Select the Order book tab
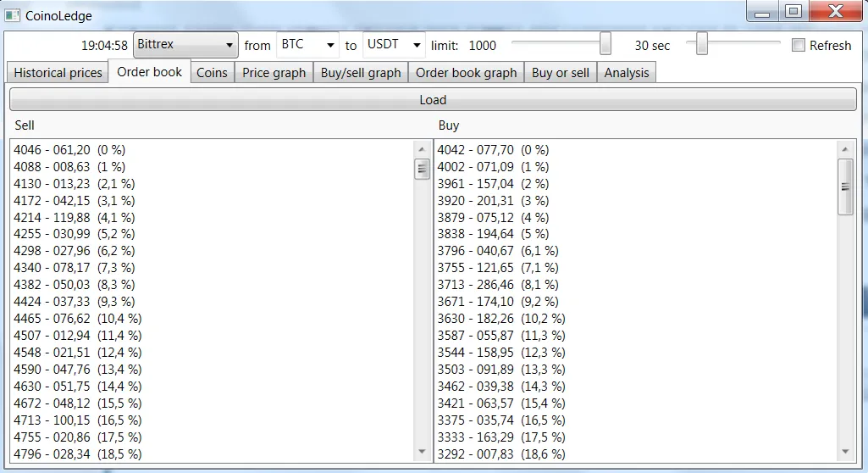Image resolution: width=868 pixels, height=473 pixels. pyautogui.click(x=149, y=72)
